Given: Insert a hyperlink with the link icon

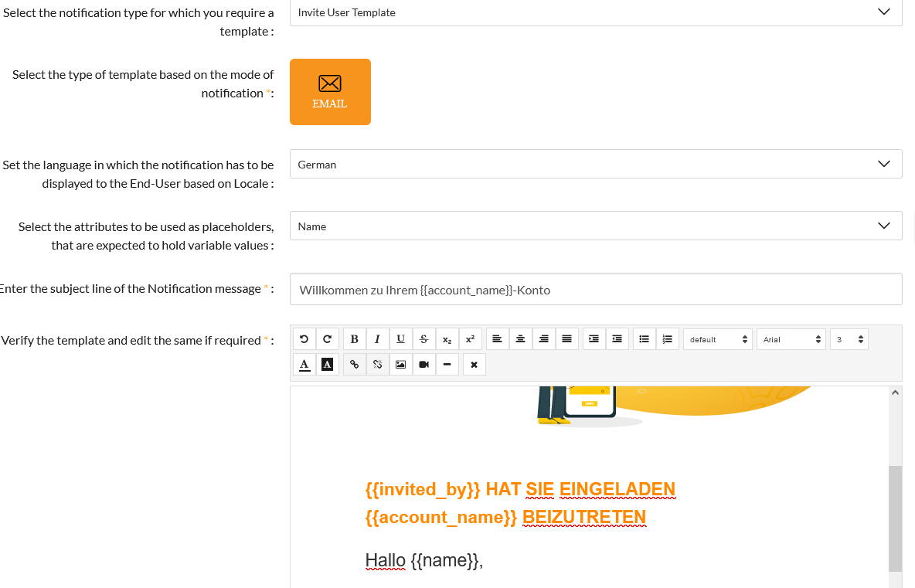Looking at the screenshot, I should [354, 364].
